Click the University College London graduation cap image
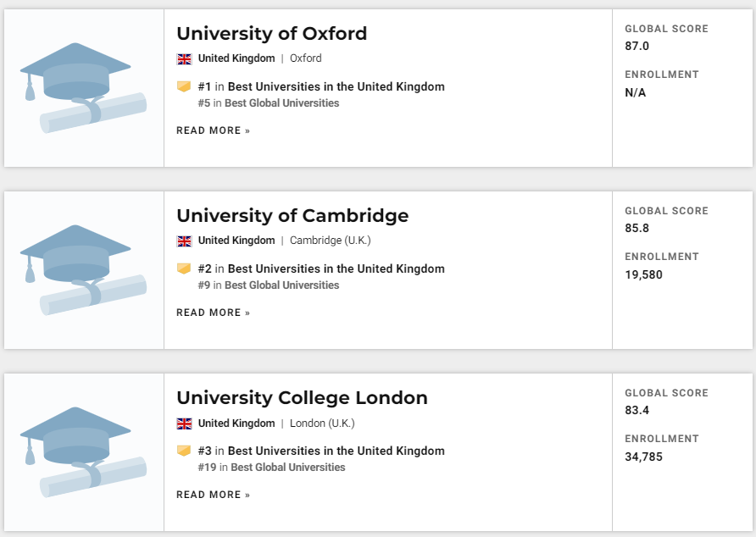Viewport: 756px width, 537px height. 83,452
